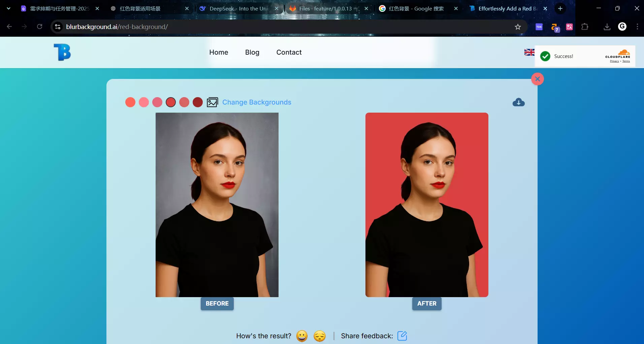Close the result panel with red X
The image size is (644, 344).
tap(538, 79)
